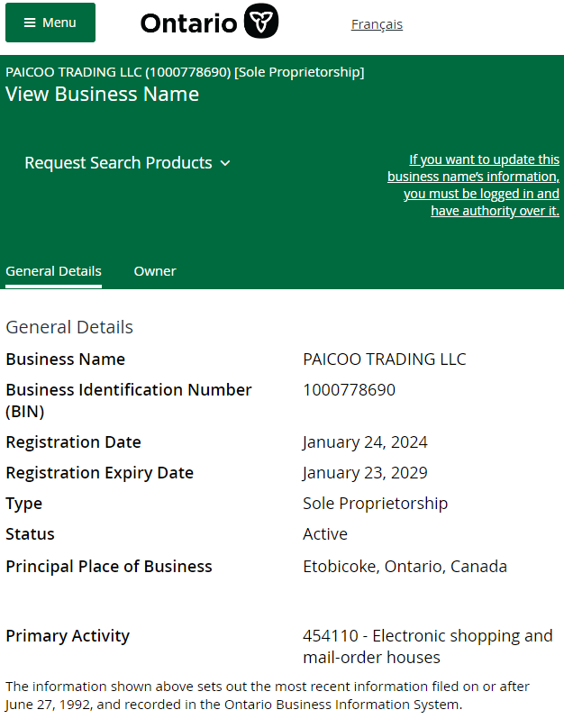Click the Business Name value PAICOO TRADING LLC
The height and width of the screenshot is (728, 564).
(385, 359)
